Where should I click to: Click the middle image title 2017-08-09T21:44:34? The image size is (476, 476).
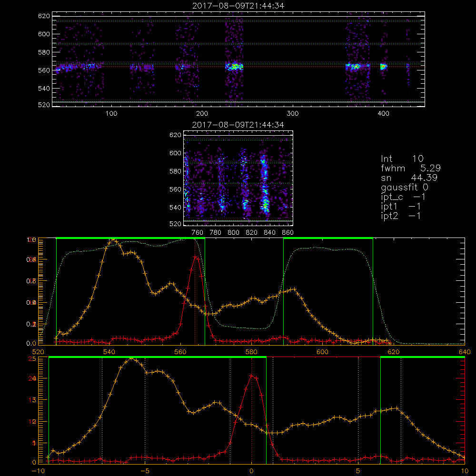[238, 125]
